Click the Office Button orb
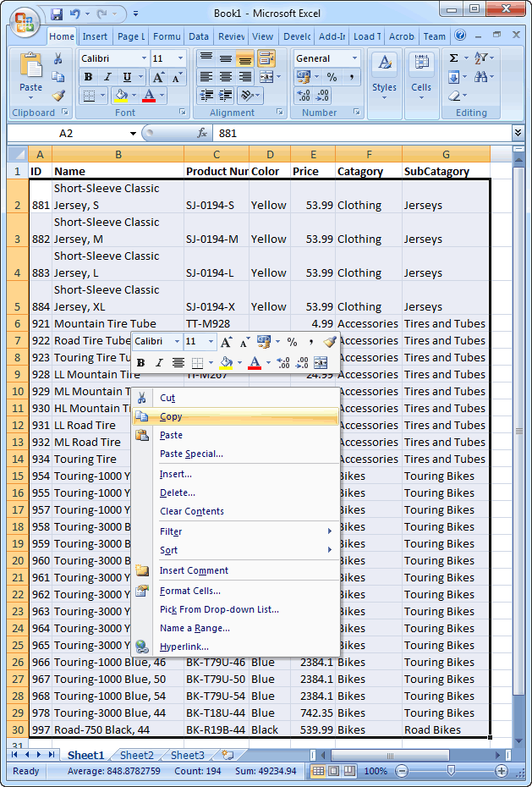Viewport: 532px width, 787px height. (24, 22)
